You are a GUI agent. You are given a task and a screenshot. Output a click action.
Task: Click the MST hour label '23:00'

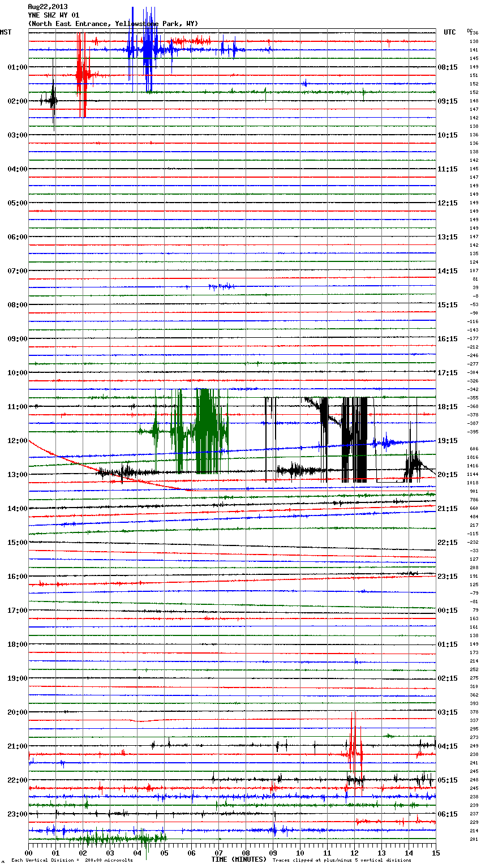coord(18,814)
